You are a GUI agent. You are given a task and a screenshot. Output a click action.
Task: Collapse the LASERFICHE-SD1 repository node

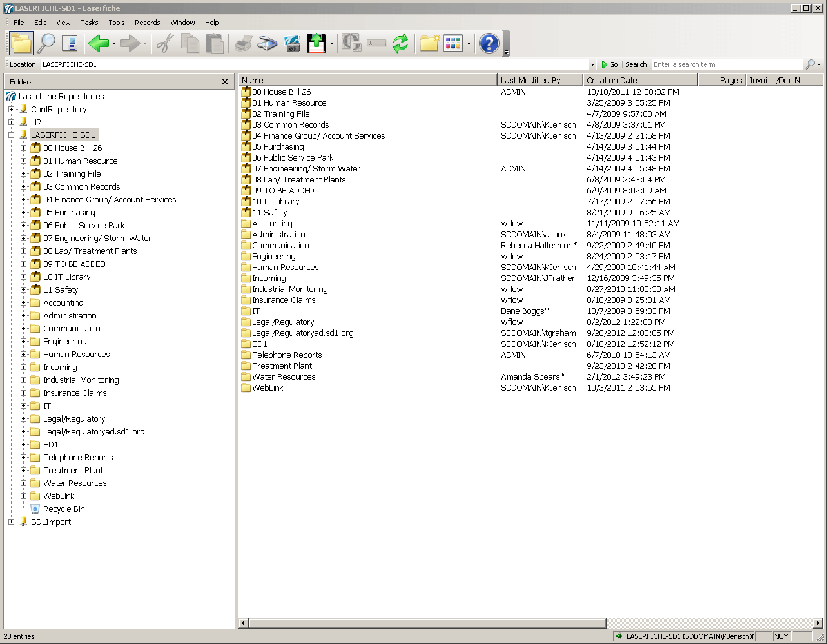click(x=11, y=135)
